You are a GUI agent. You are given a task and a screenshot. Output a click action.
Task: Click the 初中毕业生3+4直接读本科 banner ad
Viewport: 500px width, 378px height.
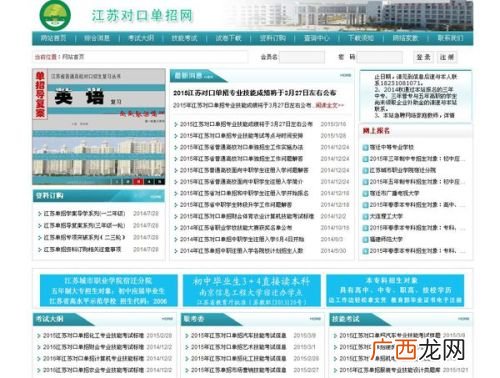[252, 290]
